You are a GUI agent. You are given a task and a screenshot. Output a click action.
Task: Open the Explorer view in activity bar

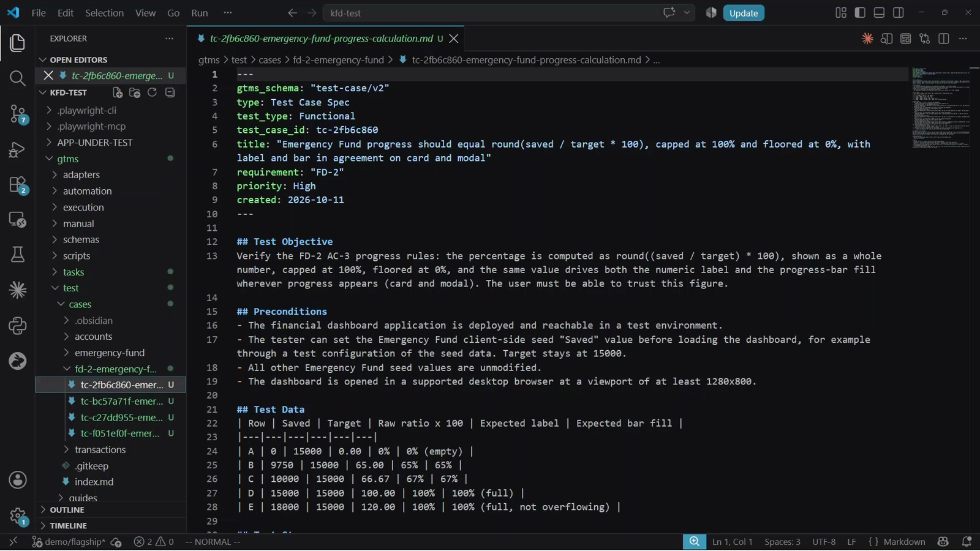17,43
